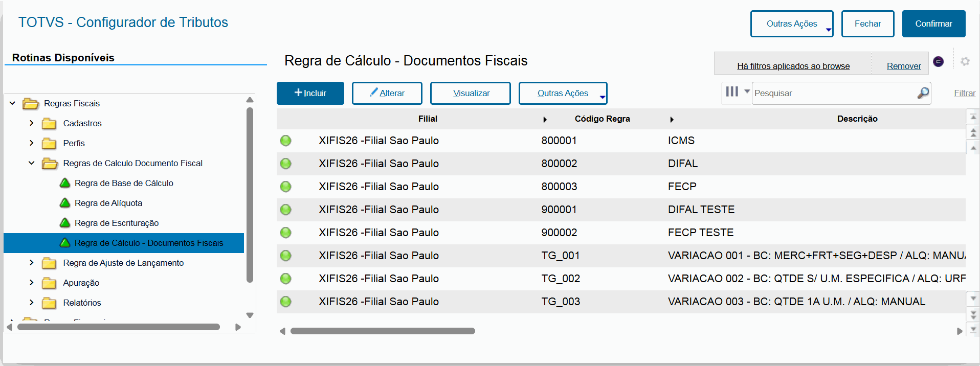Open the gear settings icon
Viewport: 980px width, 366px height.
coord(965,61)
